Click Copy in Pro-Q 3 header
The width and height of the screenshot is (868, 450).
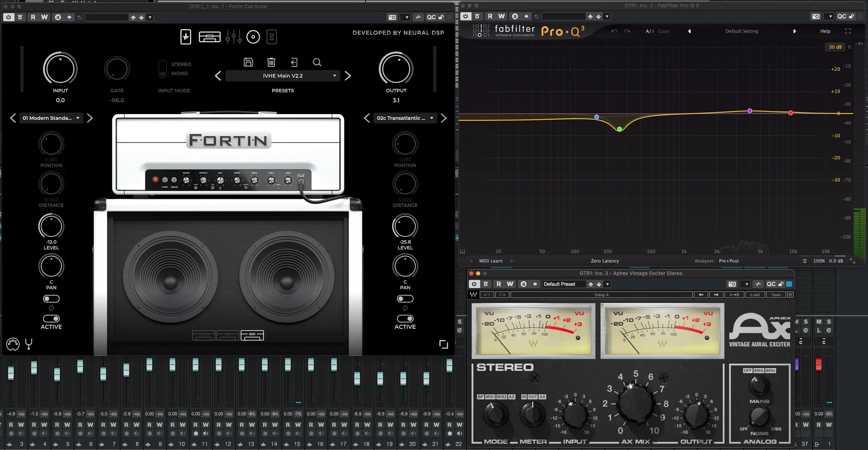click(x=663, y=31)
